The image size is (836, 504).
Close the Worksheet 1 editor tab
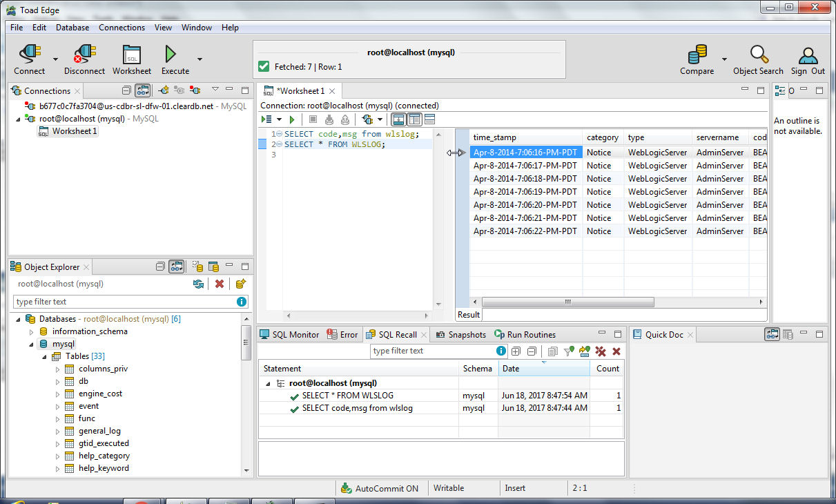pyautogui.click(x=332, y=90)
